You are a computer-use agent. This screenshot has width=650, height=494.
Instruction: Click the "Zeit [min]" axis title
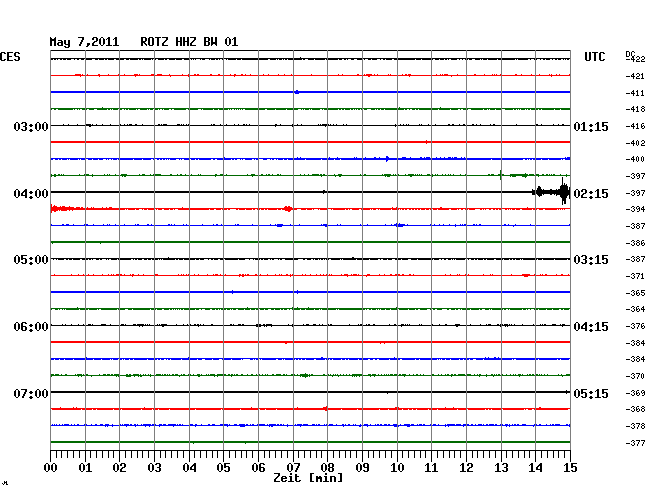308,478
